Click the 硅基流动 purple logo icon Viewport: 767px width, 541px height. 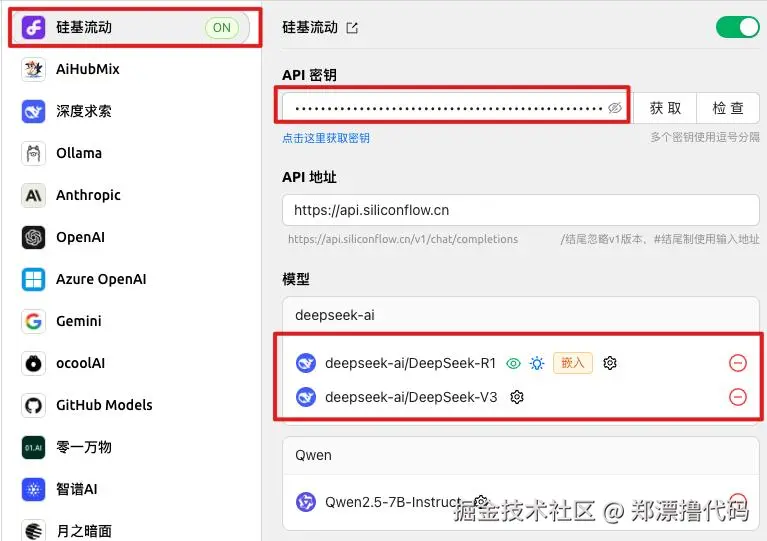(33, 27)
